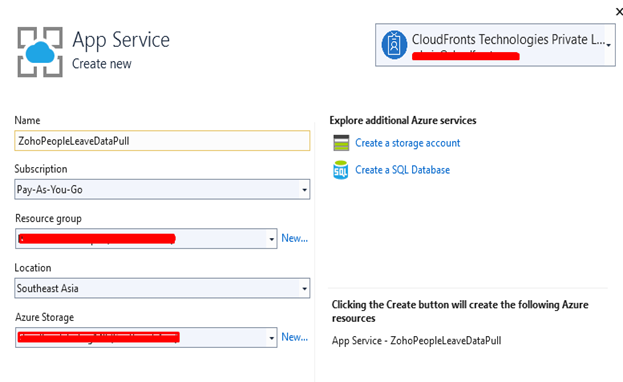Close the App Service dialog
623x382 pixels.
(x=619, y=12)
